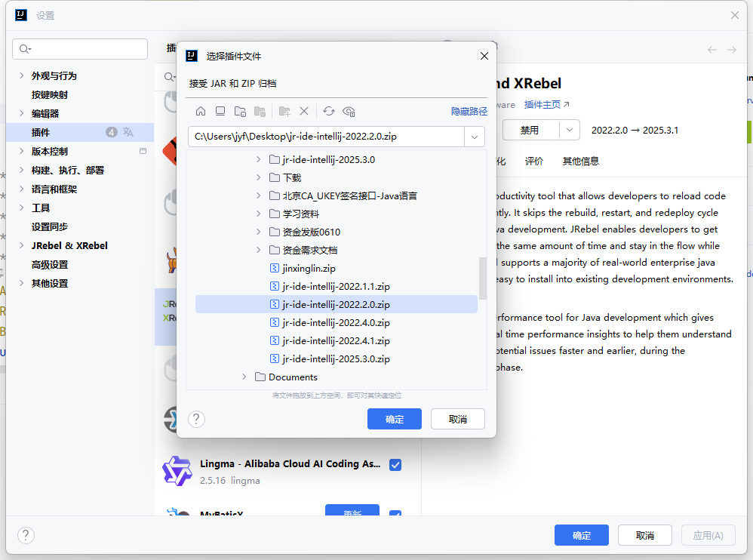Click 取消 at bottom of settings window
The image size is (753, 560).
click(x=645, y=535)
